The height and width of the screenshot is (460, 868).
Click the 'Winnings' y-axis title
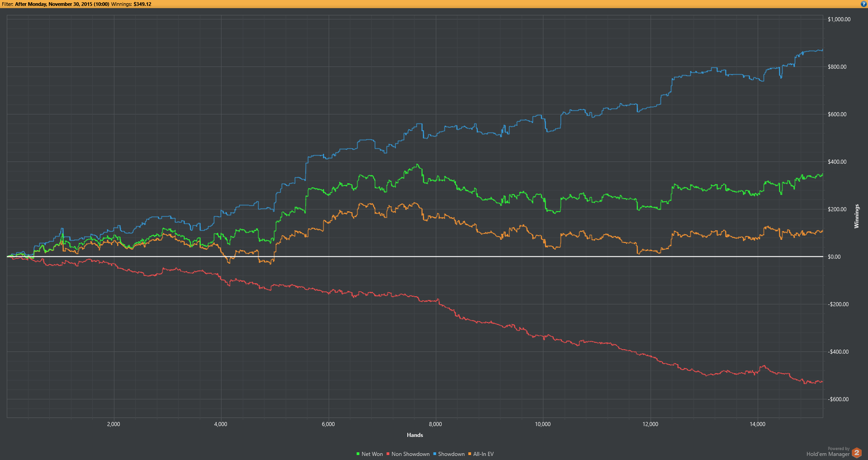(x=856, y=216)
